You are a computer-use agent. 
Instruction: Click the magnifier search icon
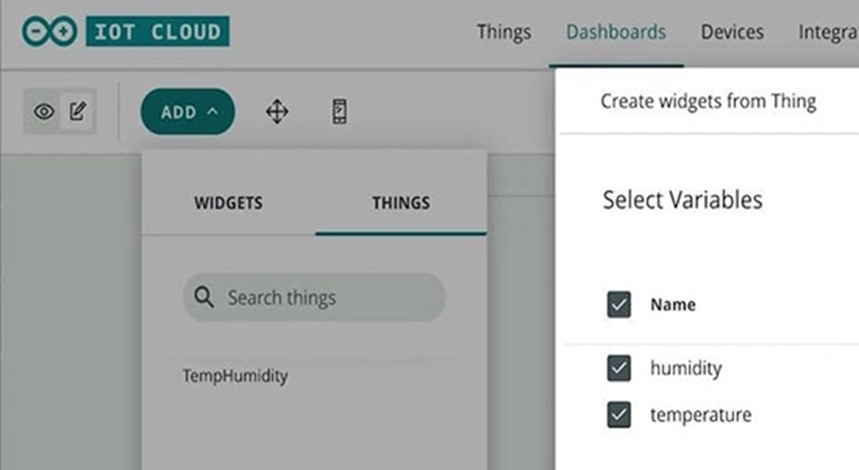[204, 297]
